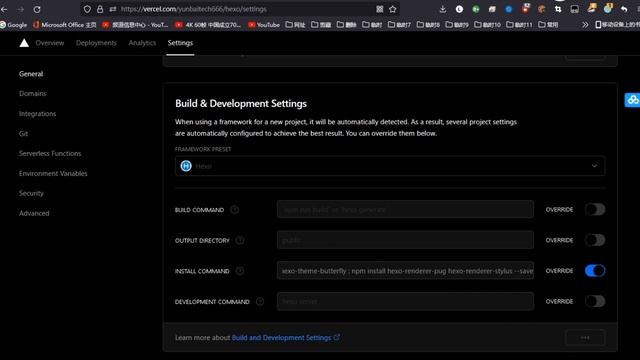Toggle Output Directory override switch
Image resolution: width=640 pixels, height=360 pixels.
(x=595, y=240)
